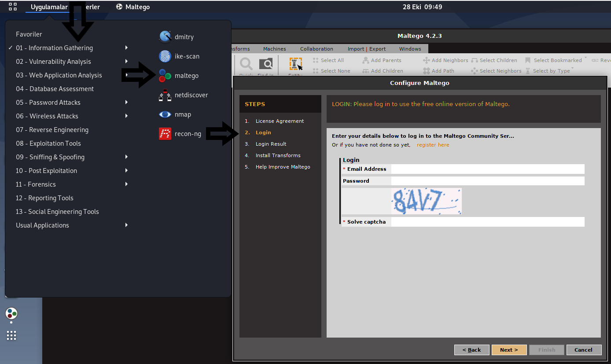Screen dimensions: 611x364
Task: Switch to the Collaboration tab in Maltego
Action: (317, 49)
